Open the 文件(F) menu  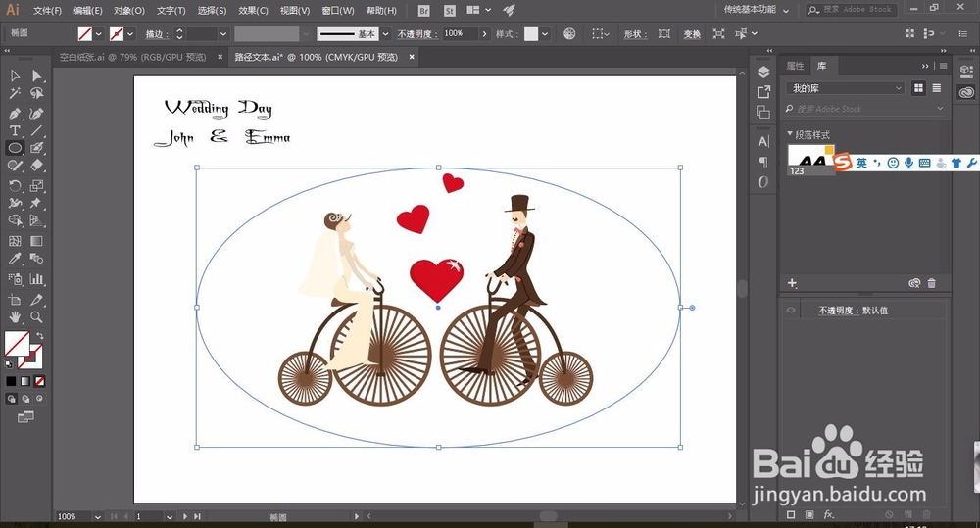click(47, 11)
